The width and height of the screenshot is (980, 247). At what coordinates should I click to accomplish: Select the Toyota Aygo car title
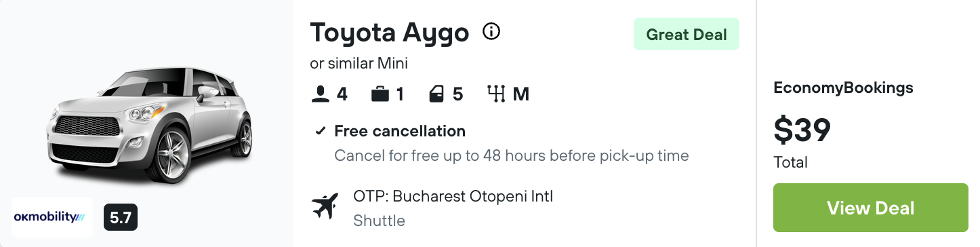click(390, 32)
